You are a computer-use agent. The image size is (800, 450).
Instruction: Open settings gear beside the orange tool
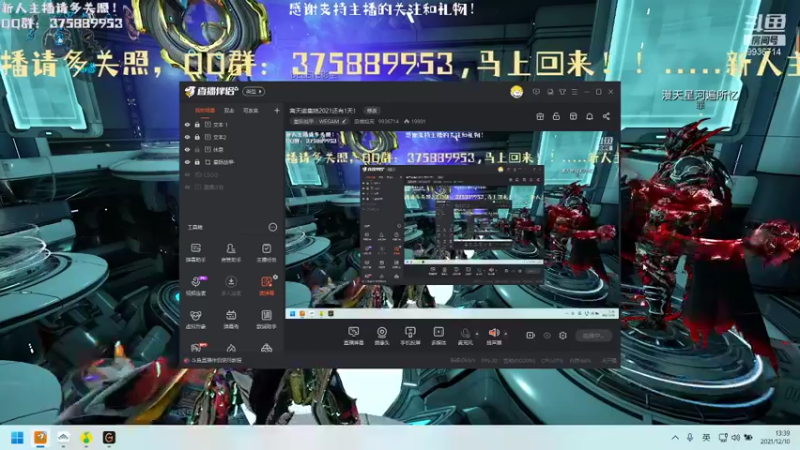coord(276,277)
